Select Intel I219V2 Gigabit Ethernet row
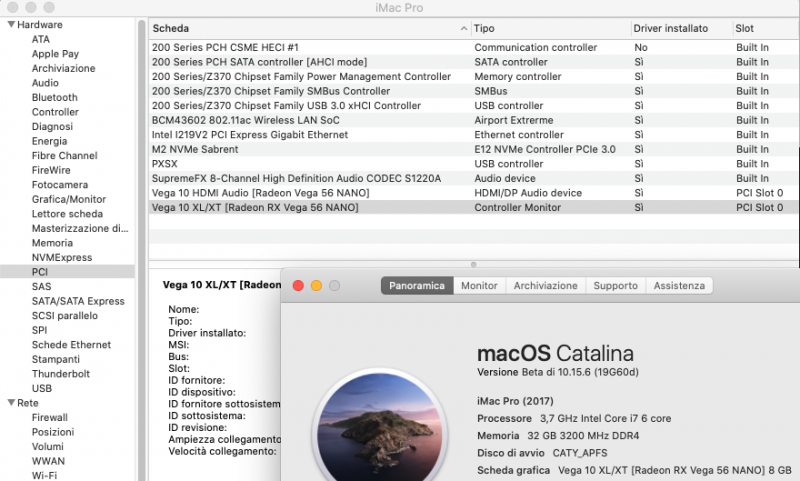Screen dimensions: 800x481 pos(474,135)
